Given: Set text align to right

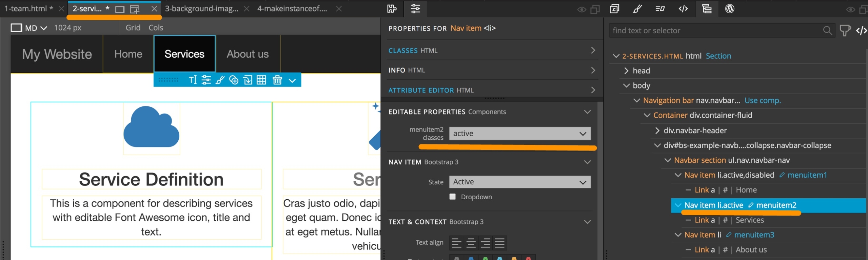Looking at the screenshot, I should point(485,243).
